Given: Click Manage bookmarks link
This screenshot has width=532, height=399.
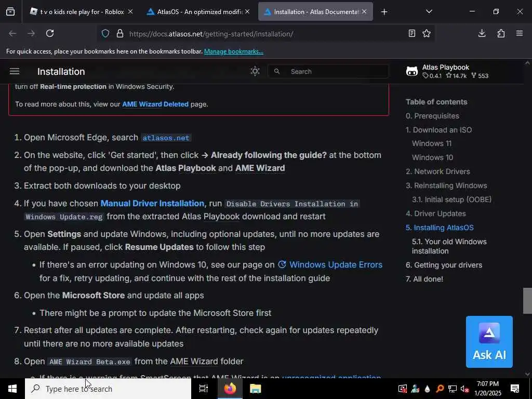Looking at the screenshot, I should pos(233,51).
